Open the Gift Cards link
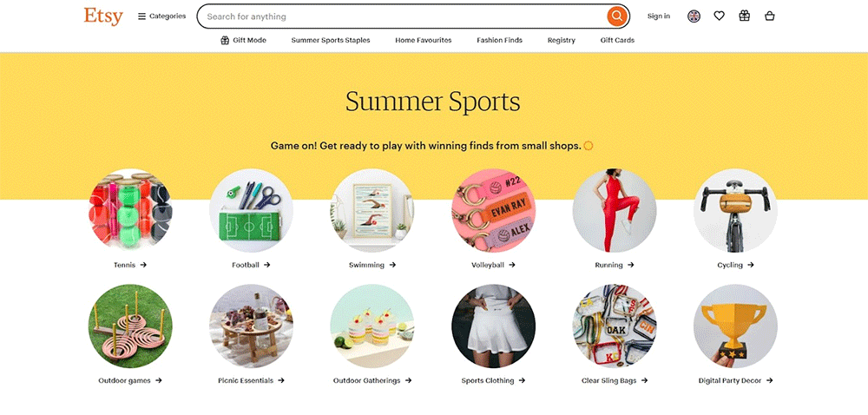Screen dimensions: 868x415 point(617,40)
